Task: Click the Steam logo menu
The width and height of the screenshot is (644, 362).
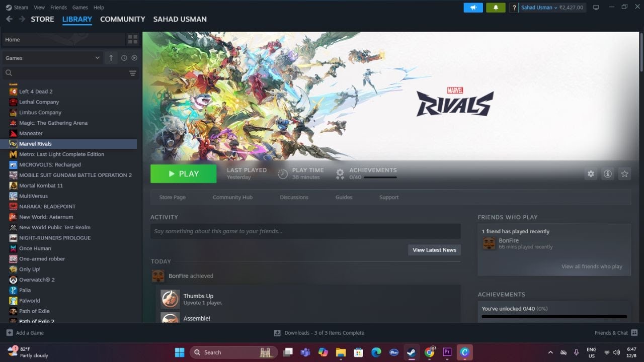Action: pyautogui.click(x=17, y=8)
